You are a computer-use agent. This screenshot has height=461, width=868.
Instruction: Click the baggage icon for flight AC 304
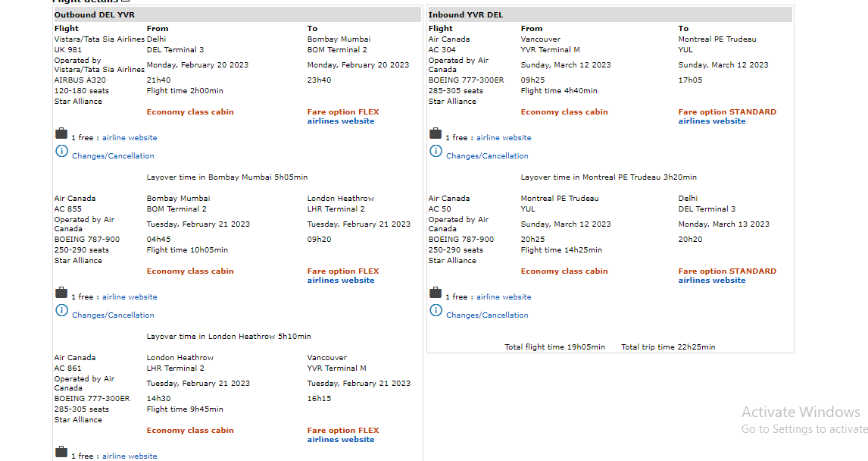point(436,134)
